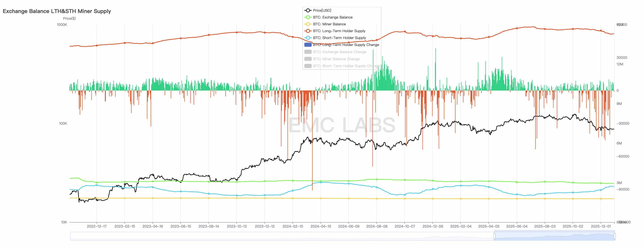
Task: Click the unselected area of the range scrollbar
Action: (x=275, y=236)
